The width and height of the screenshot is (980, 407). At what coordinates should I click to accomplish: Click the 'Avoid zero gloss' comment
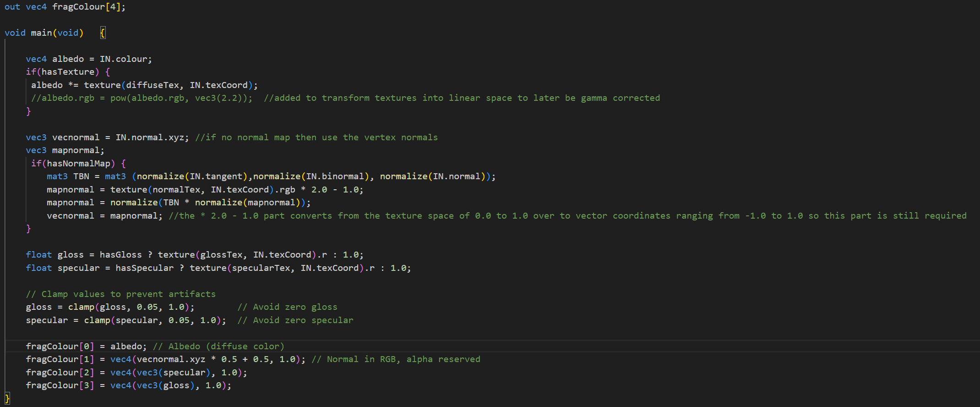pyautogui.click(x=287, y=307)
